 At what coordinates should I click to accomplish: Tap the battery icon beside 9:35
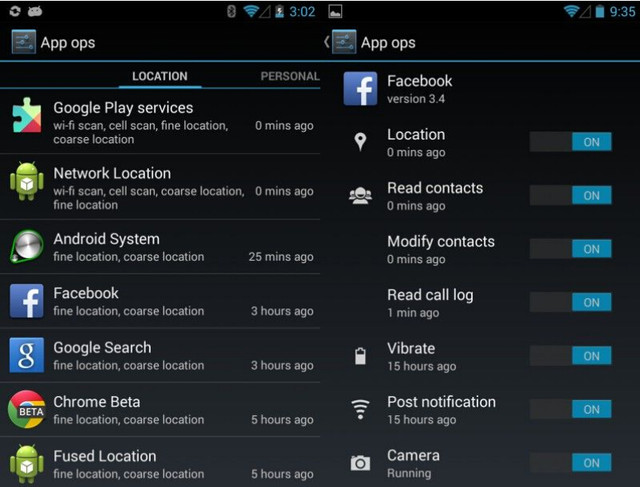click(600, 11)
